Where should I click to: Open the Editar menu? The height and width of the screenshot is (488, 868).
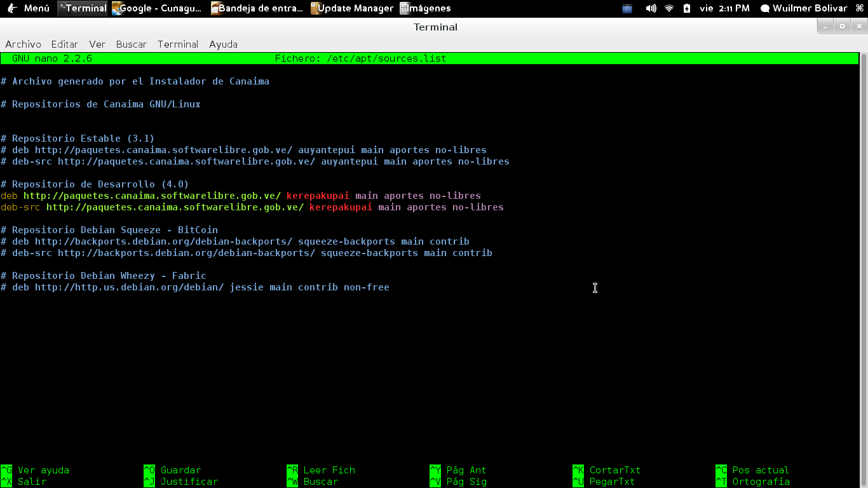[x=65, y=44]
